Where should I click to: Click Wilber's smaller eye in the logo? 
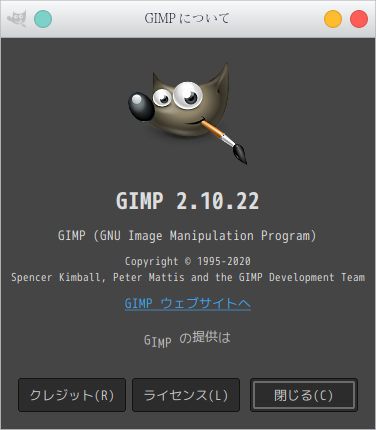(x=162, y=98)
